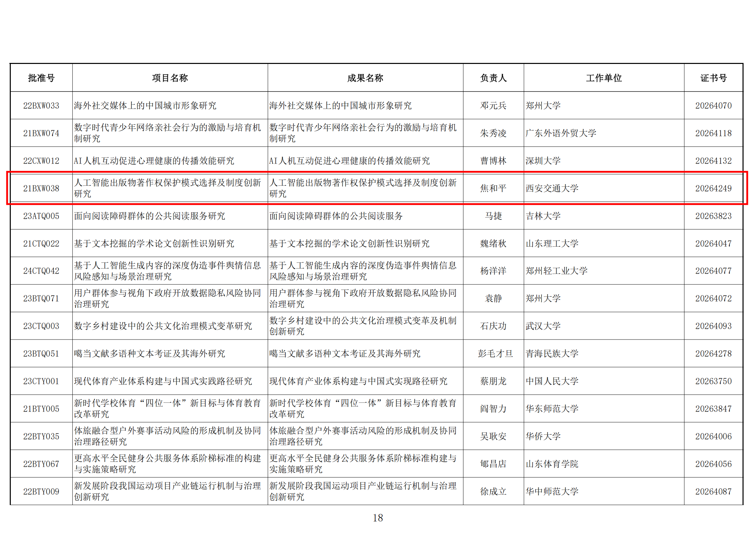This screenshot has height=534, width=756.
Task: Click the work unit 西安交通大学
Action: pyautogui.click(x=552, y=188)
